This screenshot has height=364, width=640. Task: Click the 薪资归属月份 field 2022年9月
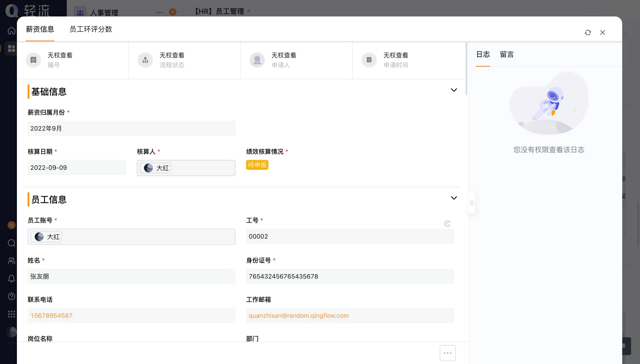[132, 129]
